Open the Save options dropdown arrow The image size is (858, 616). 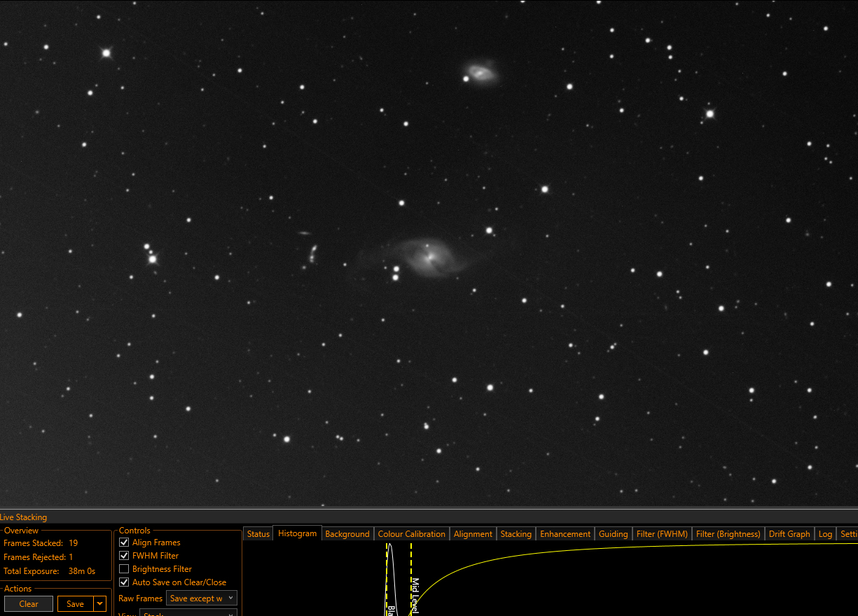[100, 603]
